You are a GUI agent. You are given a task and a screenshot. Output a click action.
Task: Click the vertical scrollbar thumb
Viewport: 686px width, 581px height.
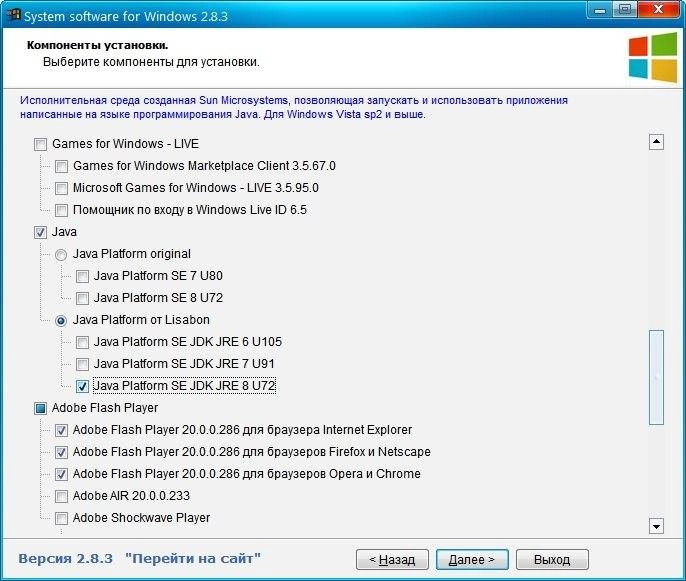tap(656, 378)
